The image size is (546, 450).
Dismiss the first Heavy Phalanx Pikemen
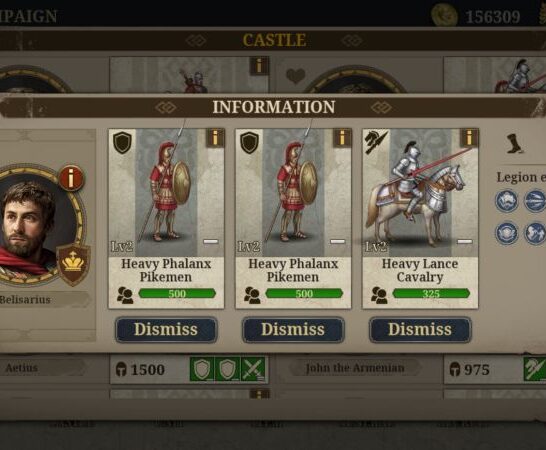click(x=166, y=329)
